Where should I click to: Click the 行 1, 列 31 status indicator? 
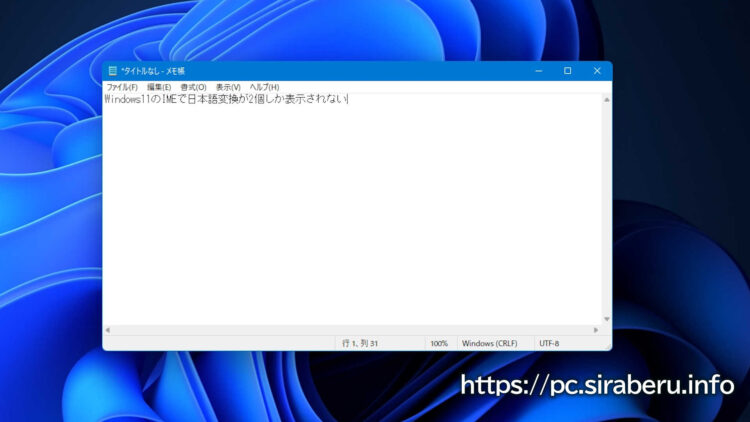pos(360,342)
